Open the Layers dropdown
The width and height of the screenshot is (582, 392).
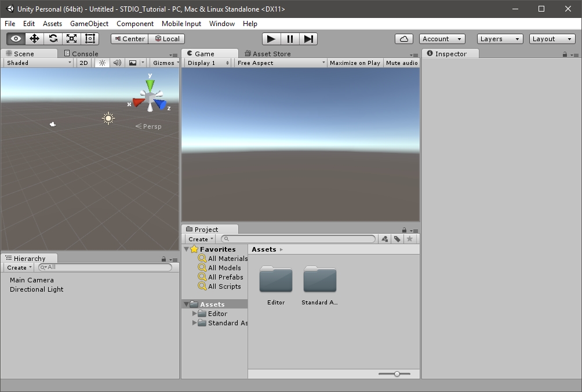[x=500, y=39]
